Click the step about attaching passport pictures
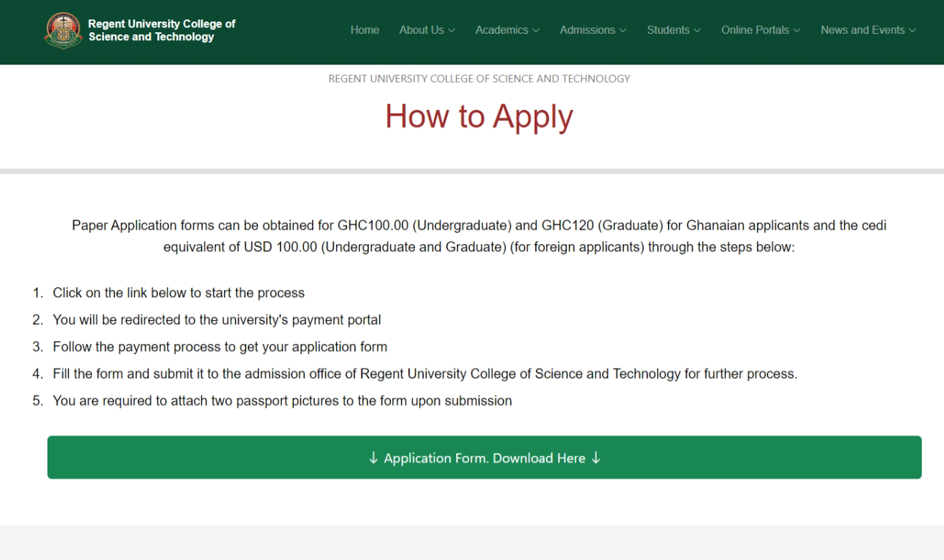This screenshot has height=560, width=944. tap(282, 401)
